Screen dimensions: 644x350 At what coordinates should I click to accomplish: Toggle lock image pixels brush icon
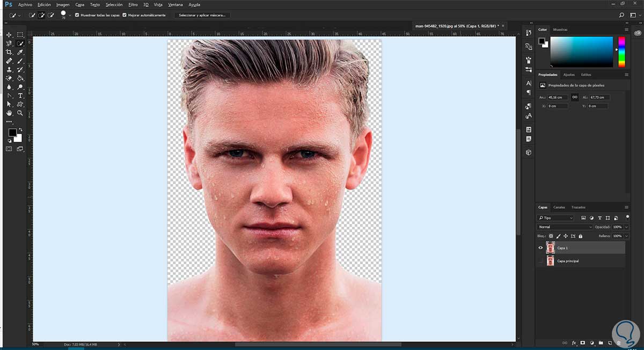click(x=559, y=236)
